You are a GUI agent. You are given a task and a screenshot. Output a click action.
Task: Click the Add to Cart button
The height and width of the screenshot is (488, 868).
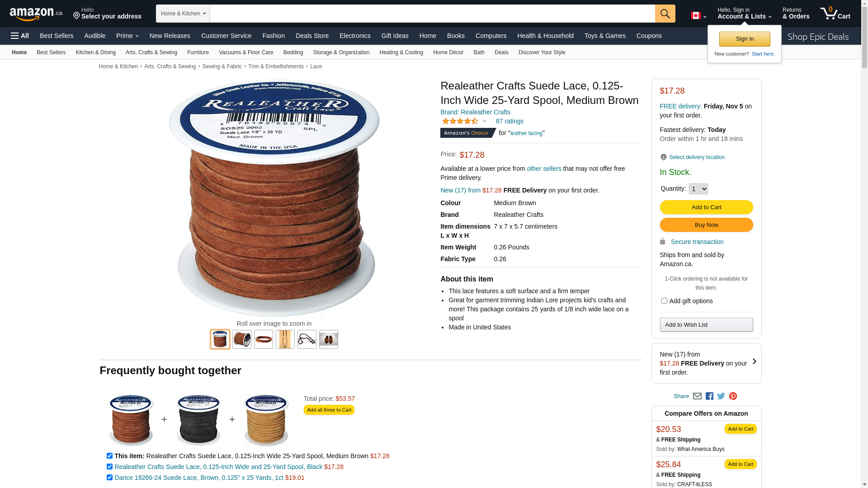coord(706,207)
